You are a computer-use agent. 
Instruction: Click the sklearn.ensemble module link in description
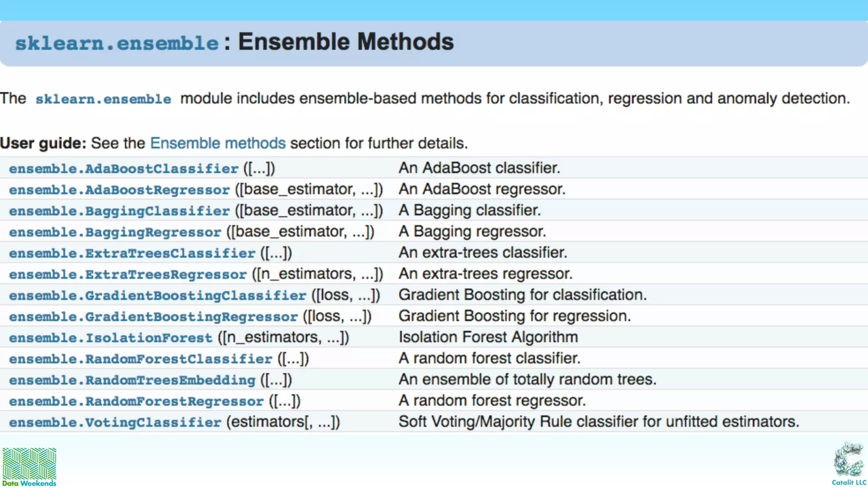103,99
